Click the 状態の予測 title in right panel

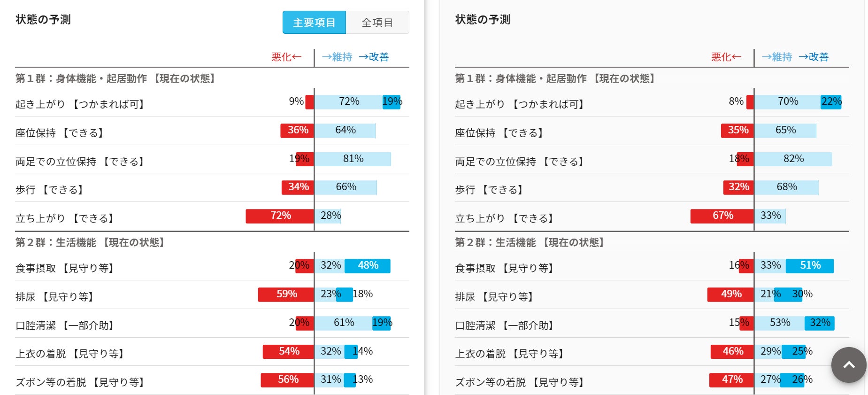pyautogui.click(x=482, y=20)
